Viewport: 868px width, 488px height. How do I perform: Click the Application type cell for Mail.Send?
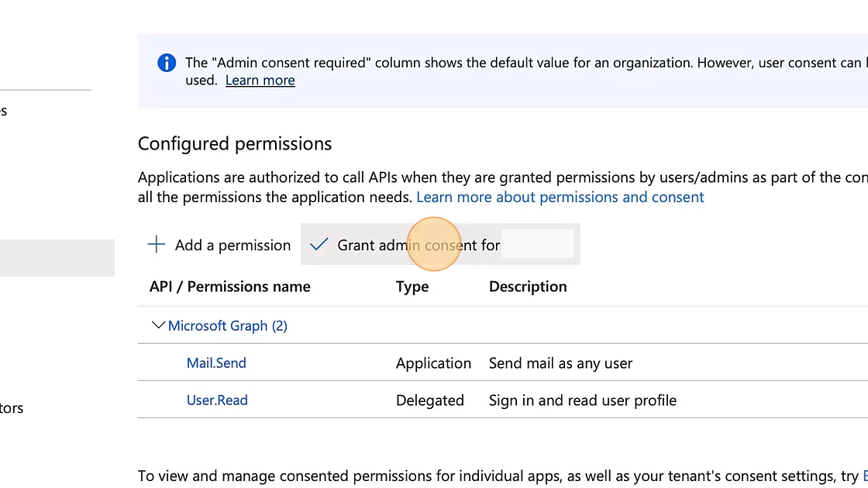pos(433,363)
